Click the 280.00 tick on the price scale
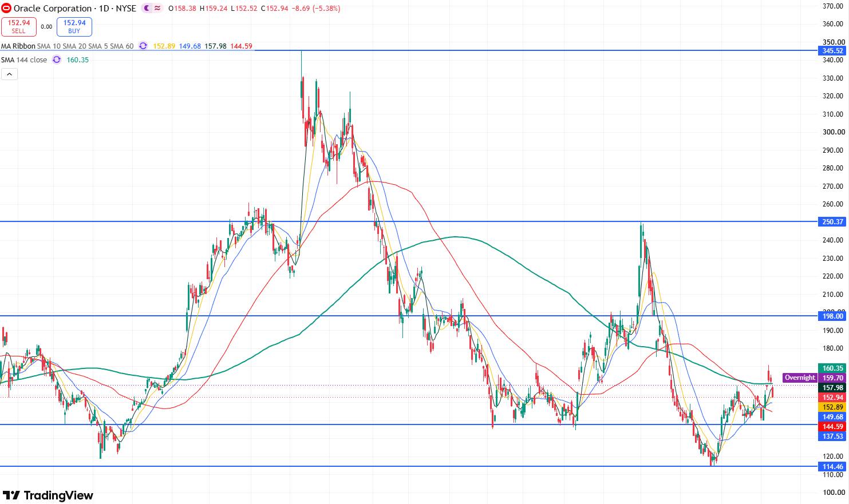Viewport: 849px width, 504px height. 833,168
